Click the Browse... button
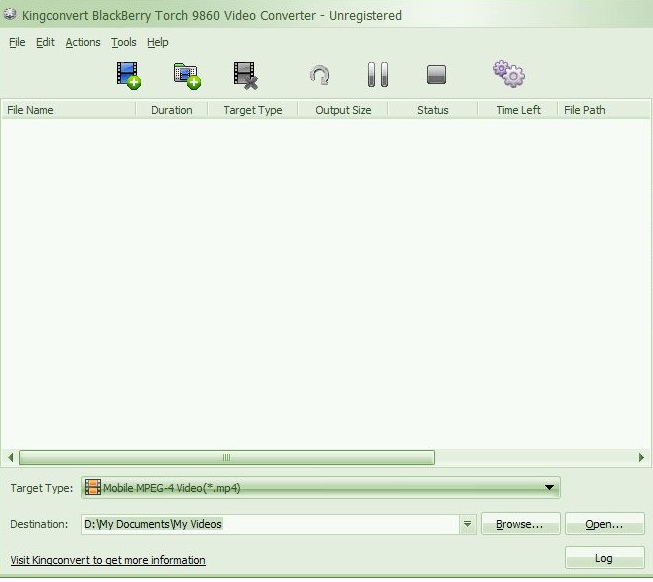 pos(520,524)
